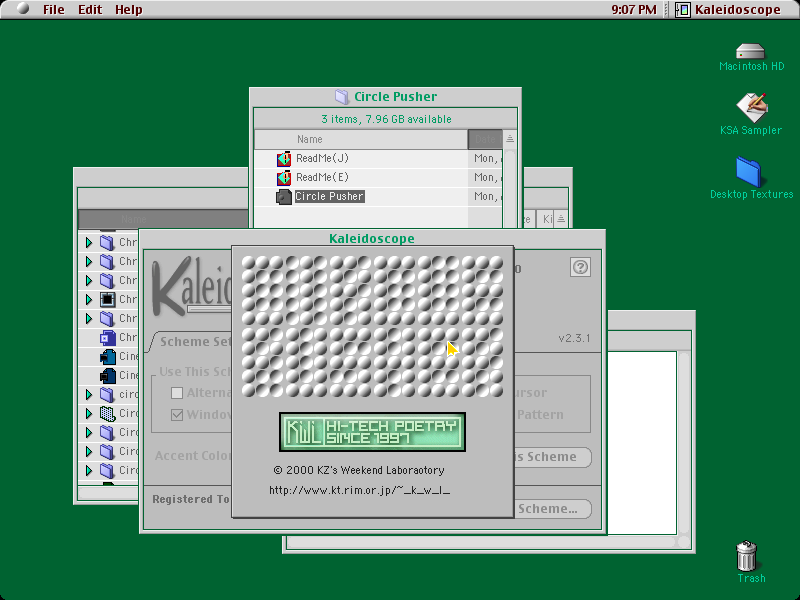Click the "Pattern" label in Kaleidoscope window
The image size is (800, 600).
(540, 415)
